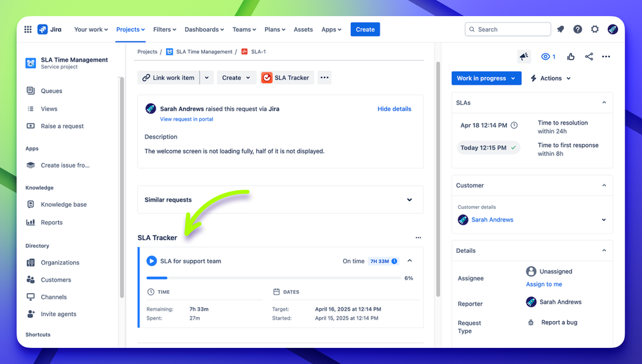The height and width of the screenshot is (364, 642).
Task: Click View request in portal link
Action: 186,119
